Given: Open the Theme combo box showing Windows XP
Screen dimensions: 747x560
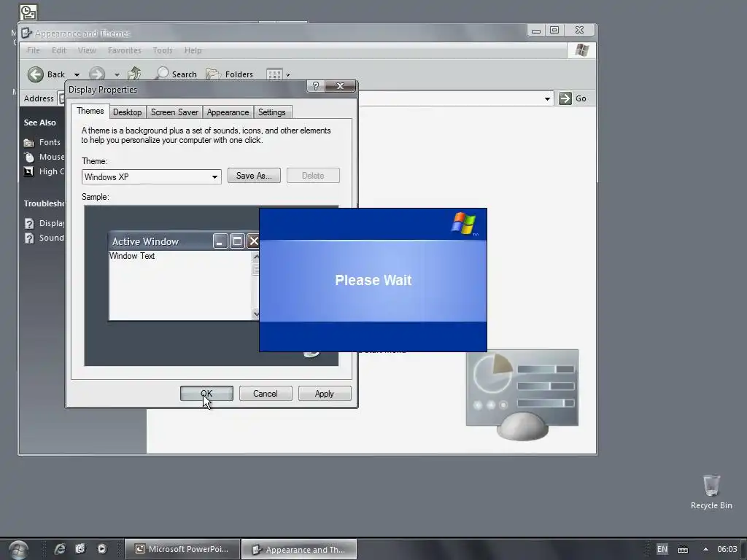Looking at the screenshot, I should coord(152,176).
